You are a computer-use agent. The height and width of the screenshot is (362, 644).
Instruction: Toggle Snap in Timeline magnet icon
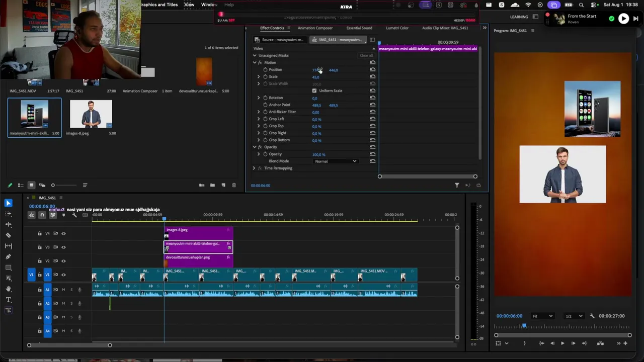tap(42, 215)
